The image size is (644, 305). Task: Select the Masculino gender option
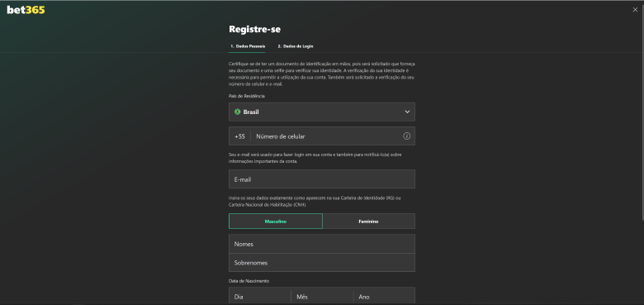coord(276,222)
